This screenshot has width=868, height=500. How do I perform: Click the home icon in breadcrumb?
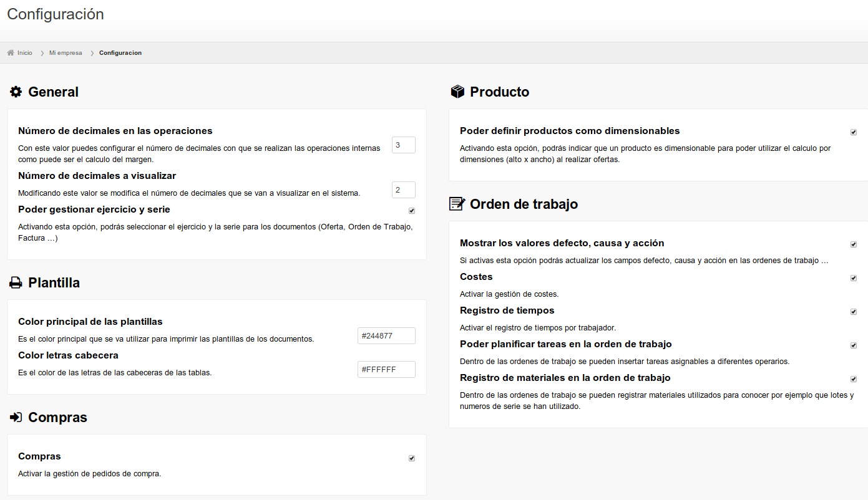(11, 53)
